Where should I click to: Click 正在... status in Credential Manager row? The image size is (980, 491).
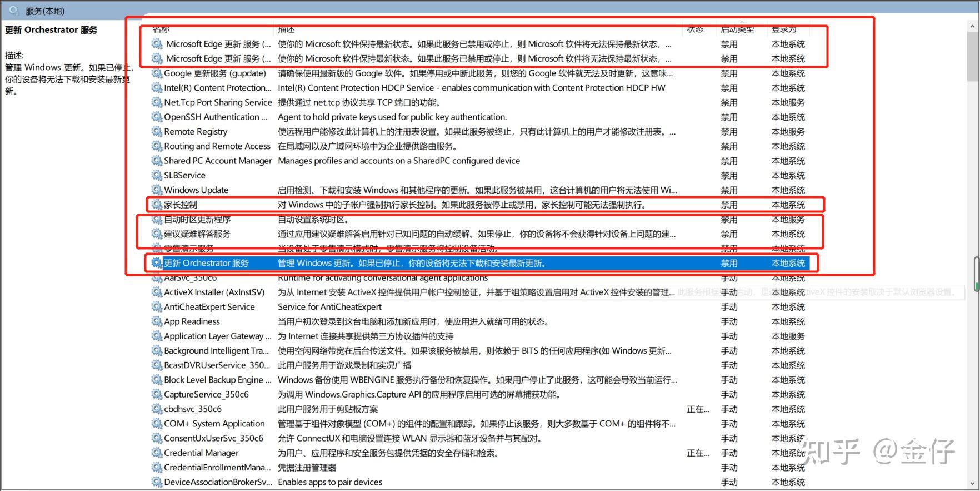coord(698,453)
